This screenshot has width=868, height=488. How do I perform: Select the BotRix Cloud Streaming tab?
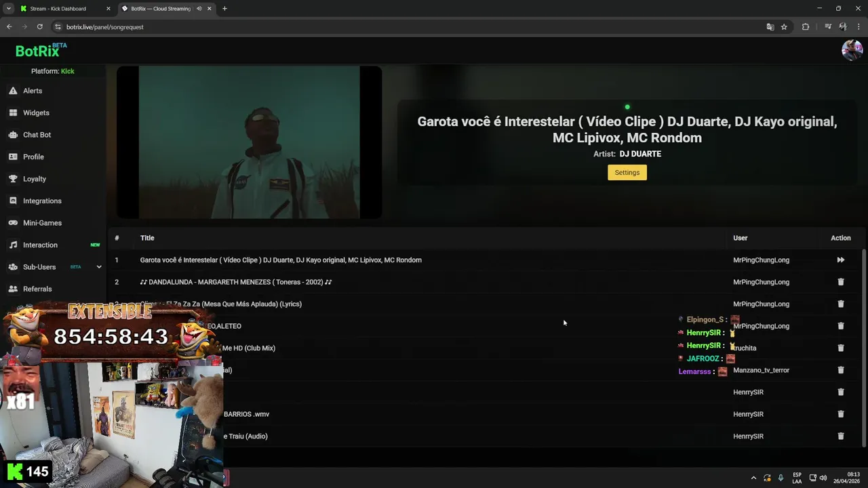(160, 9)
